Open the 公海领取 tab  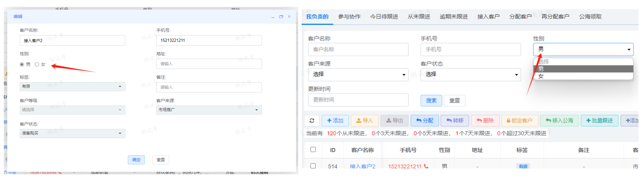[590, 17]
